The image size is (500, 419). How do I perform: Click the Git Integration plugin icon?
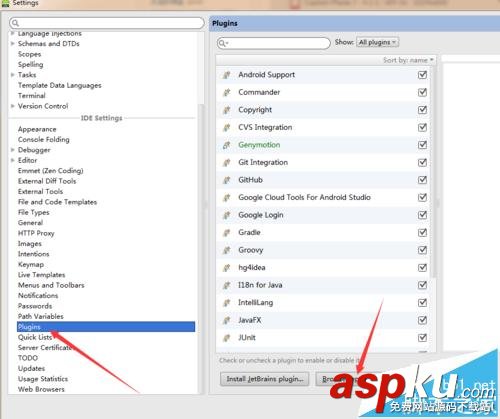(227, 163)
